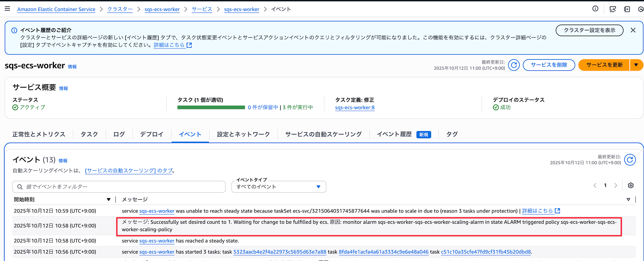Select the タグ tab
Viewport: 644px width, 261px height.
click(x=452, y=134)
